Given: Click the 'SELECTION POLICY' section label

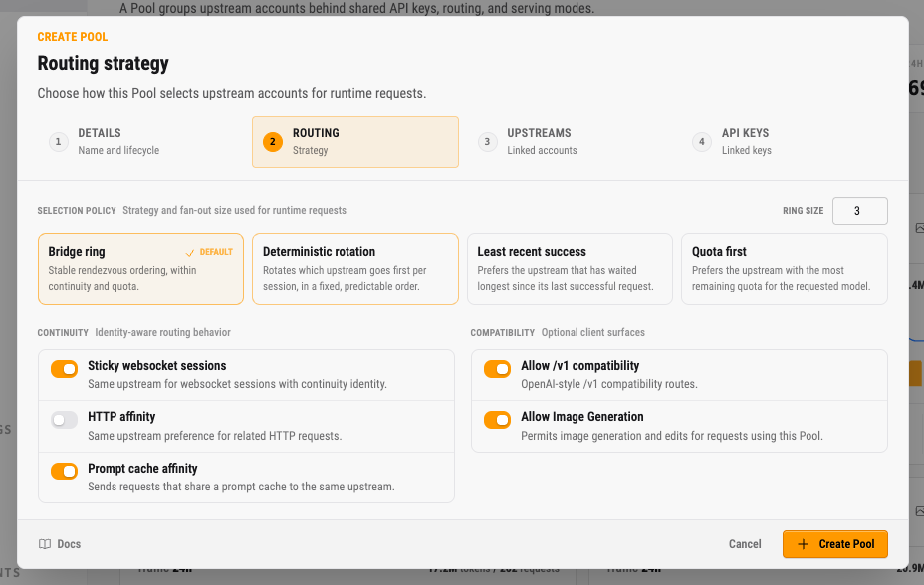Looking at the screenshot, I should click(77, 211).
